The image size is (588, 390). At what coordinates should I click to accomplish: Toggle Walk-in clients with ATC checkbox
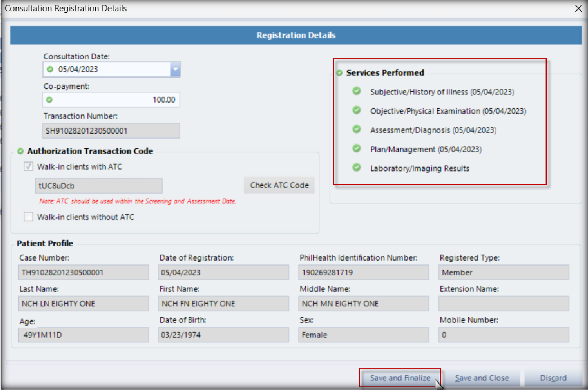[x=29, y=167]
